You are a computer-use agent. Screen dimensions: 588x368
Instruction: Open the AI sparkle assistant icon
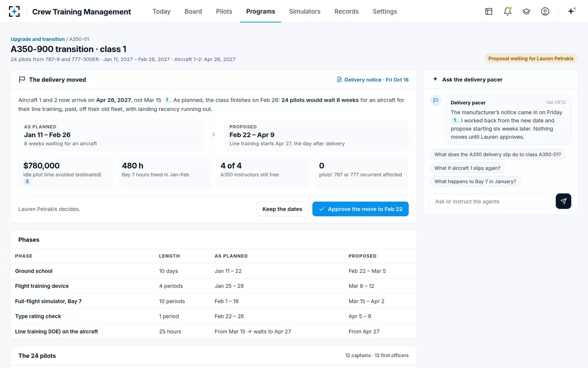coord(572,11)
